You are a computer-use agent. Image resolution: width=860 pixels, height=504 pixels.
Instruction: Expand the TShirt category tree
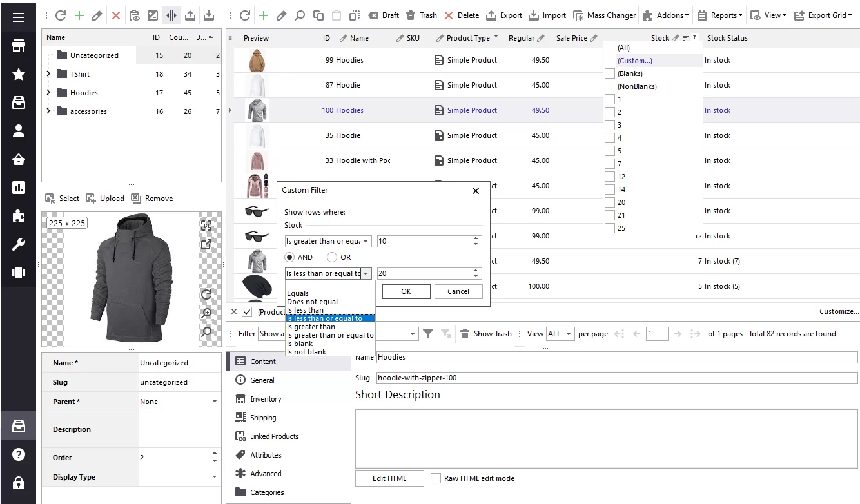click(47, 73)
